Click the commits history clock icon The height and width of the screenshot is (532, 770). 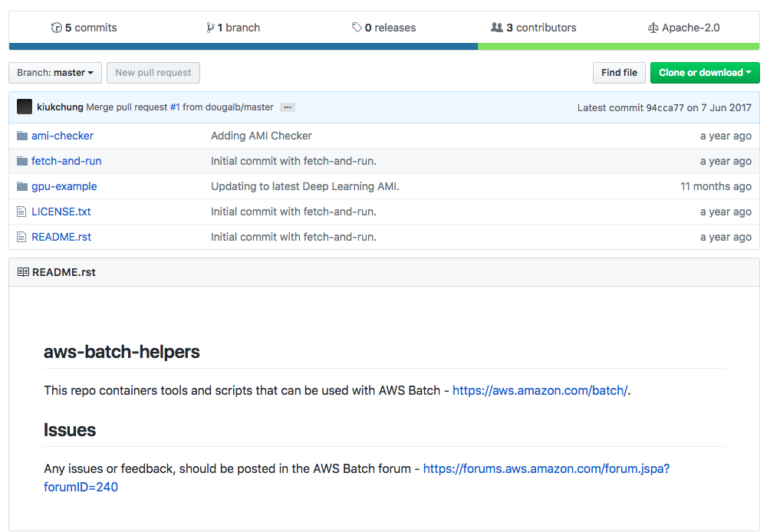point(56,28)
